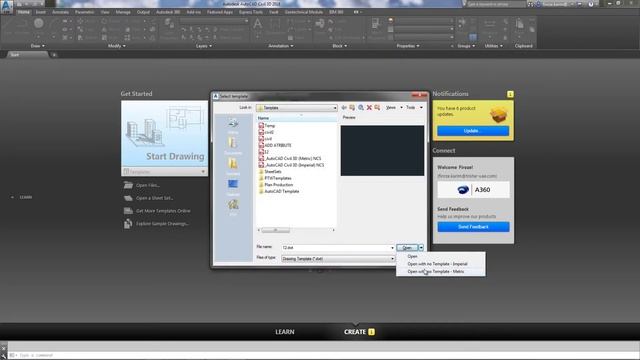Click the Search the Web icon

[x=361, y=107]
